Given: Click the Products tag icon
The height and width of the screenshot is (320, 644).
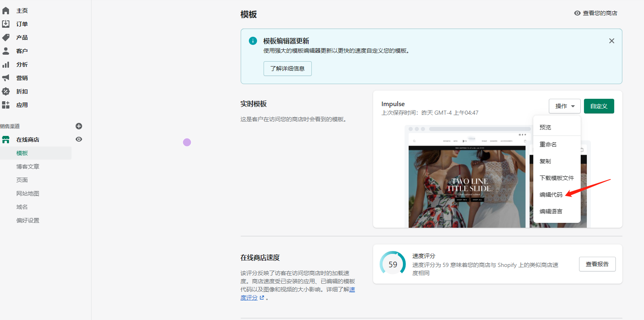Looking at the screenshot, I should [6, 38].
